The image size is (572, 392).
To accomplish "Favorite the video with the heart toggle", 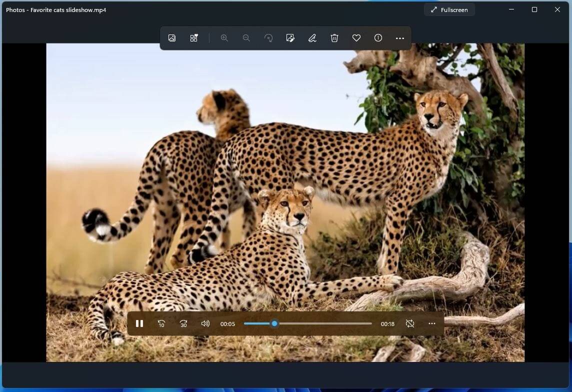I will (356, 37).
